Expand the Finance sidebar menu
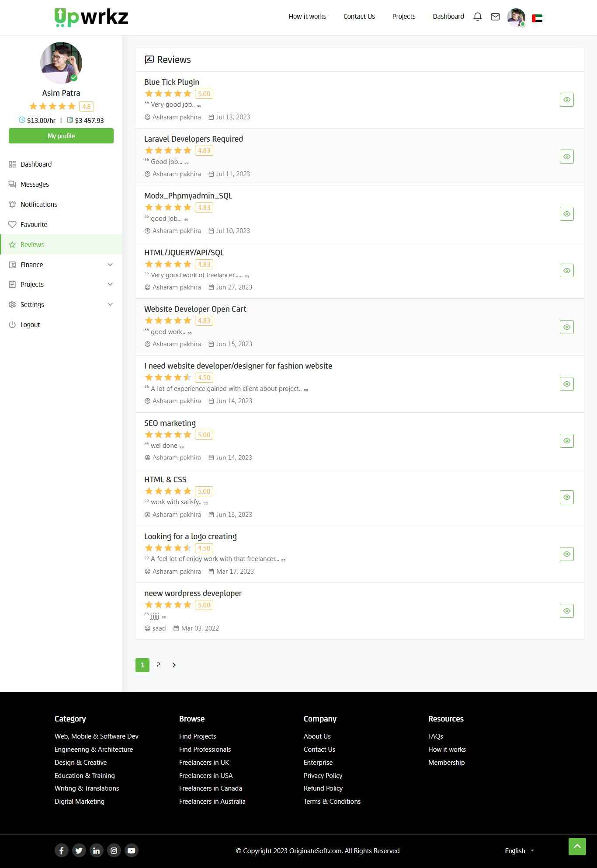The height and width of the screenshot is (868, 597). 31,265
